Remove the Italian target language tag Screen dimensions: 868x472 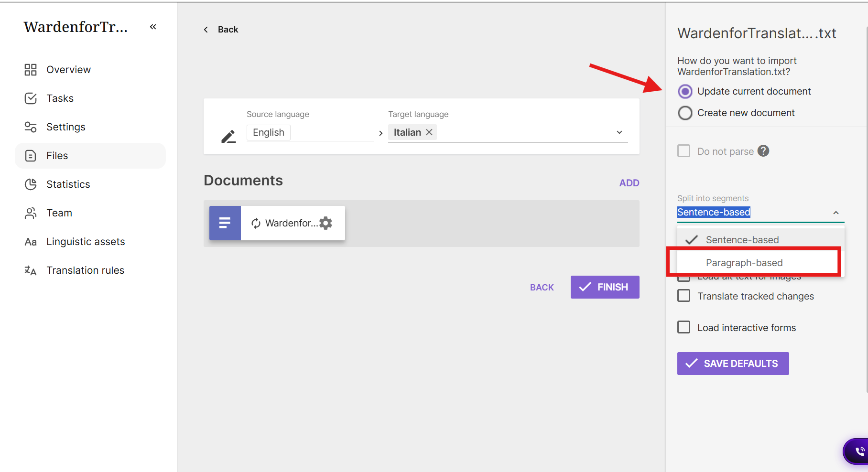tap(429, 132)
